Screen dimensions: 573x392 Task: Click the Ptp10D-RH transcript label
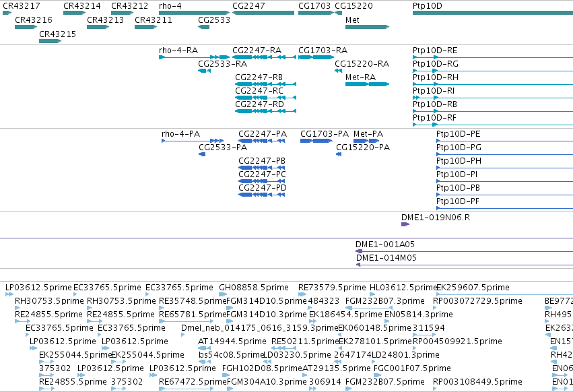pos(435,77)
